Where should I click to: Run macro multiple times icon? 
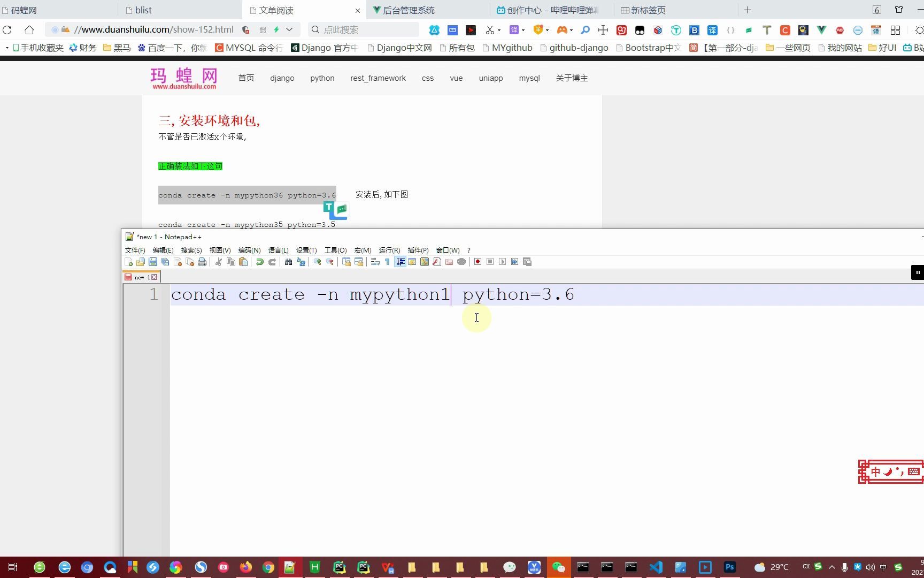pyautogui.click(x=514, y=262)
